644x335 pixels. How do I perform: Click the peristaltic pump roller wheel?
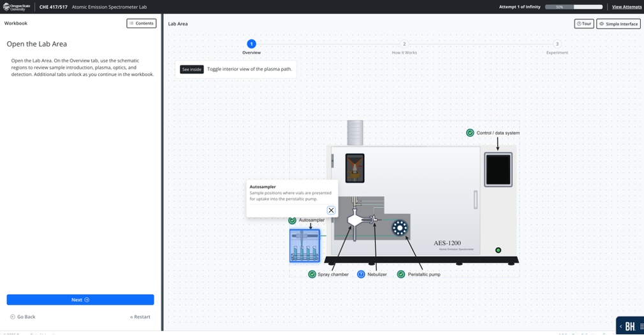(x=400, y=228)
